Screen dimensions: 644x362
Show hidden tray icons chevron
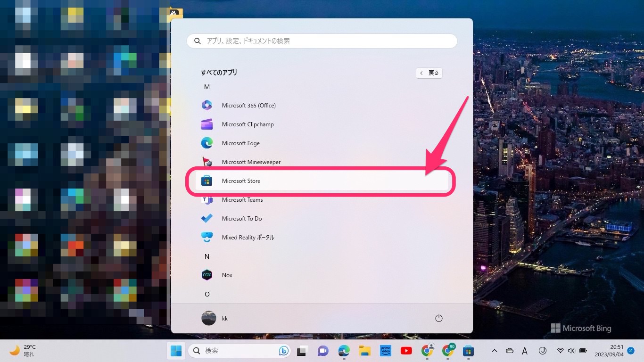[495, 351]
